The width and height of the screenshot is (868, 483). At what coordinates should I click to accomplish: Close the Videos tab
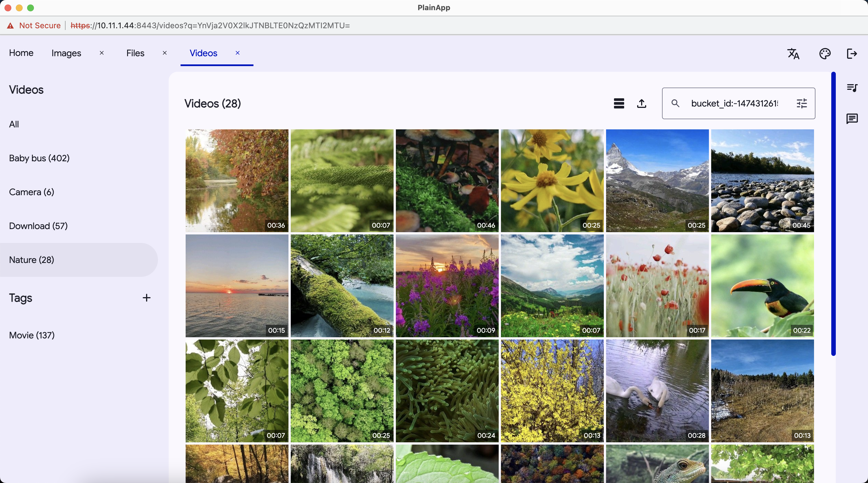coord(238,53)
